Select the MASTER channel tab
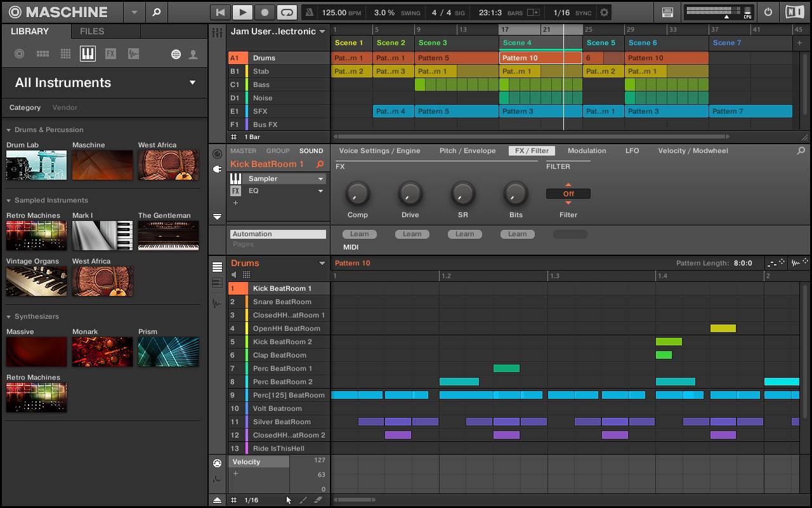The height and width of the screenshot is (508, 812). point(243,151)
